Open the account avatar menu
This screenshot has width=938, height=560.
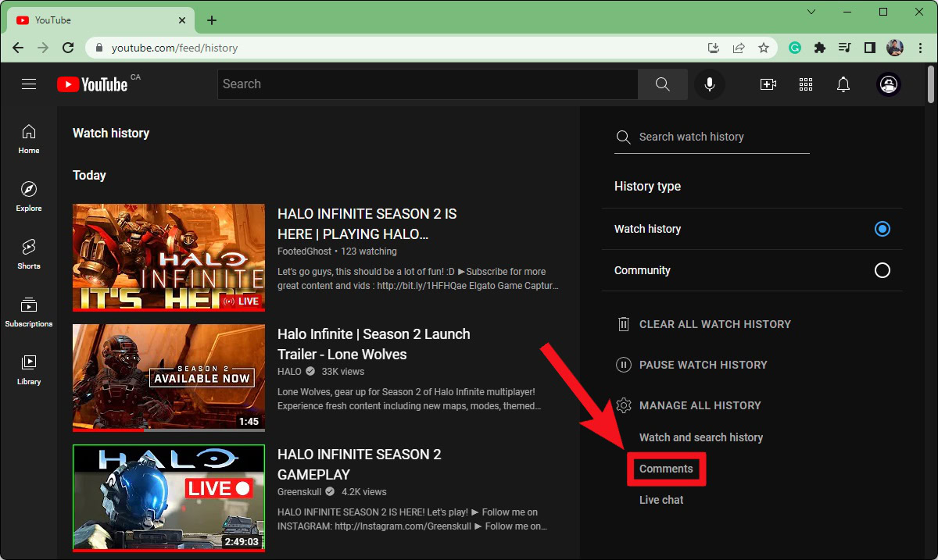(x=889, y=84)
